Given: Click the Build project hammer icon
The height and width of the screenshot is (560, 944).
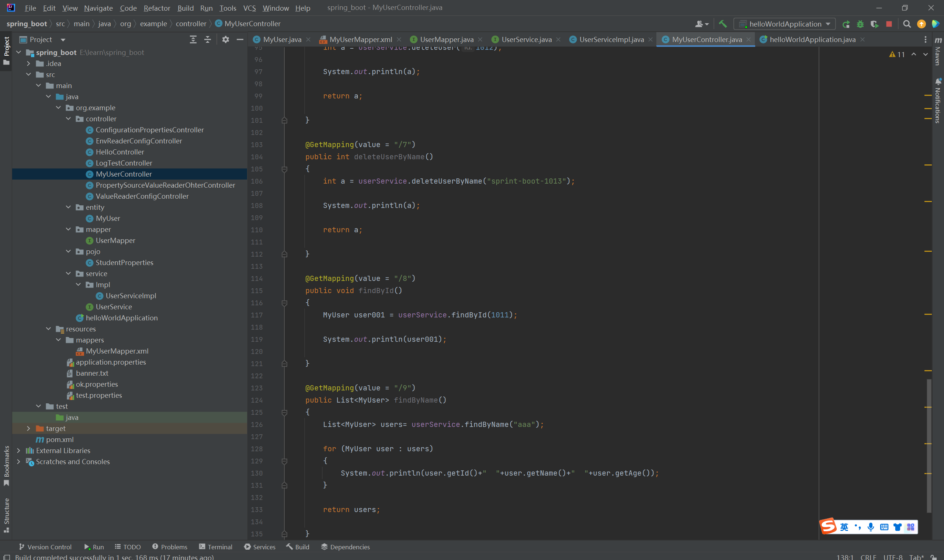Looking at the screenshot, I should click(x=722, y=24).
